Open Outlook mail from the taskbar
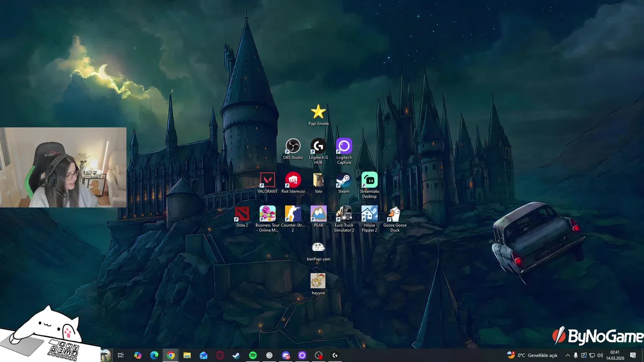 [204, 355]
